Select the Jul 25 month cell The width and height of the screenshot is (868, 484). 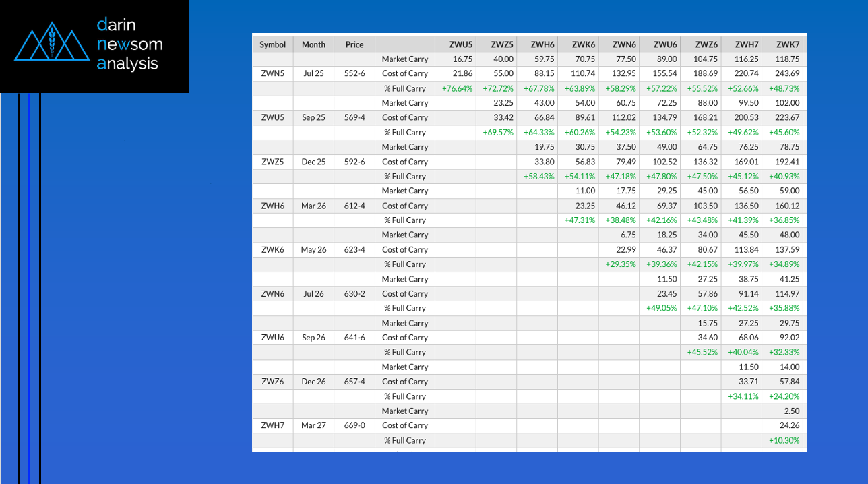click(313, 73)
